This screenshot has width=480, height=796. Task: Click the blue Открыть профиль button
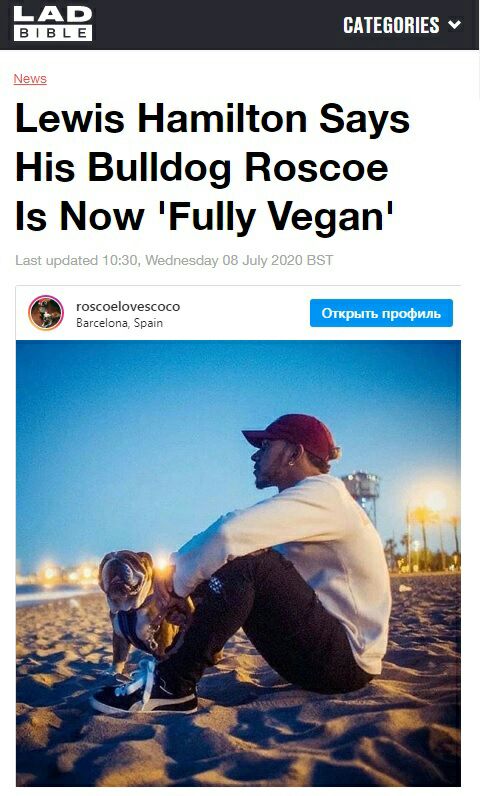tap(381, 313)
